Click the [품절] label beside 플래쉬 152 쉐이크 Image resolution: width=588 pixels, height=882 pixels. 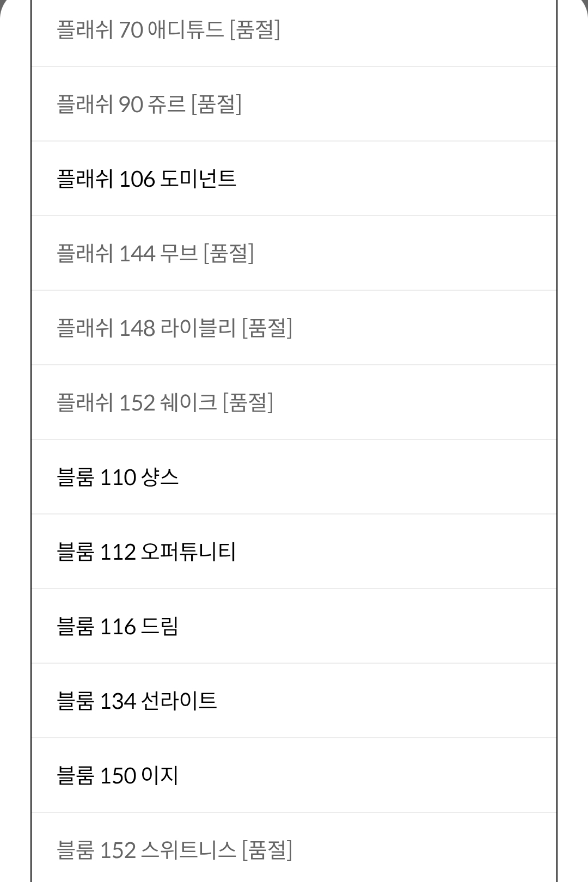248,402
